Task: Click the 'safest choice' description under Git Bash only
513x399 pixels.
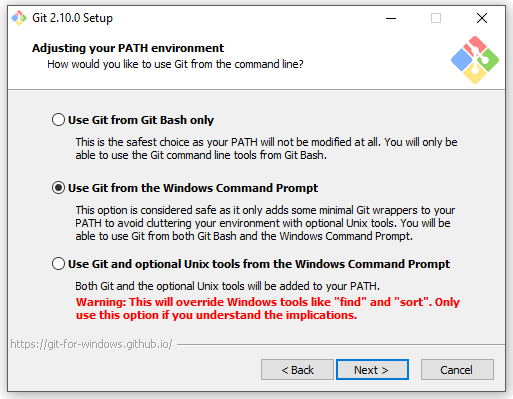Action: pyautogui.click(x=266, y=149)
